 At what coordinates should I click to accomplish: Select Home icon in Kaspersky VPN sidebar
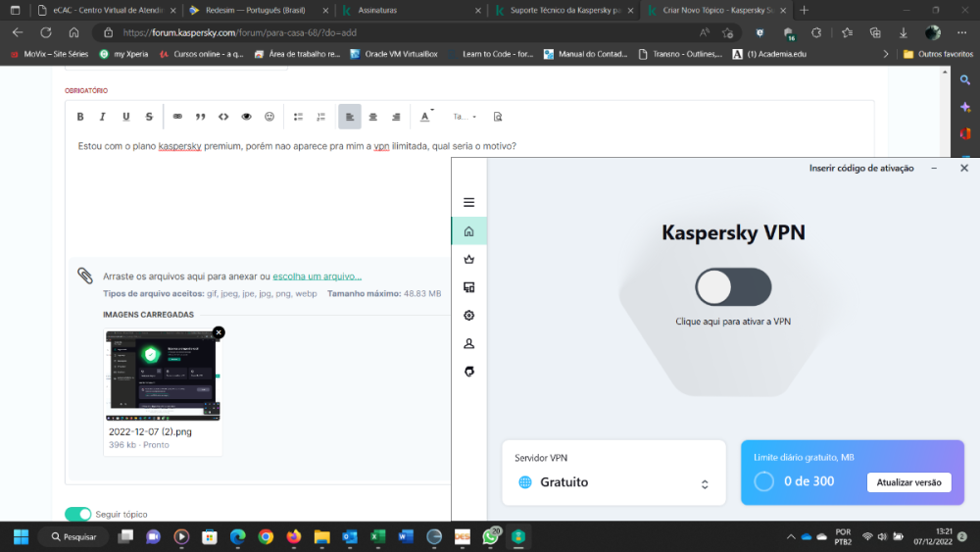[468, 231]
